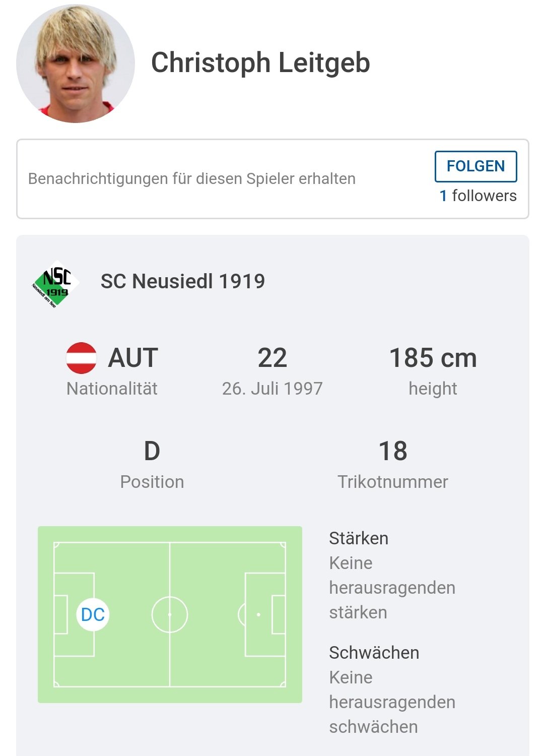The image size is (544, 756).
Task: Open Christoph Leitgeb's profile photo
Action: coord(76,63)
